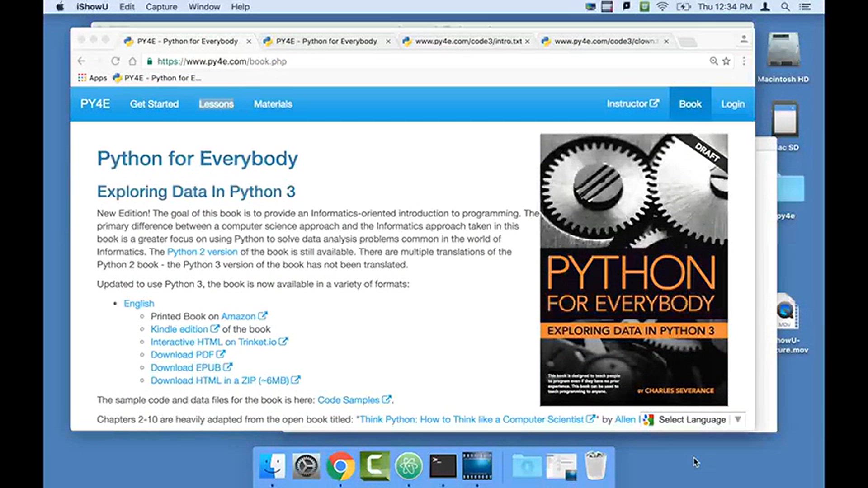Click Download HTML in a ZIP link
The width and height of the screenshot is (868, 488).
point(226,380)
